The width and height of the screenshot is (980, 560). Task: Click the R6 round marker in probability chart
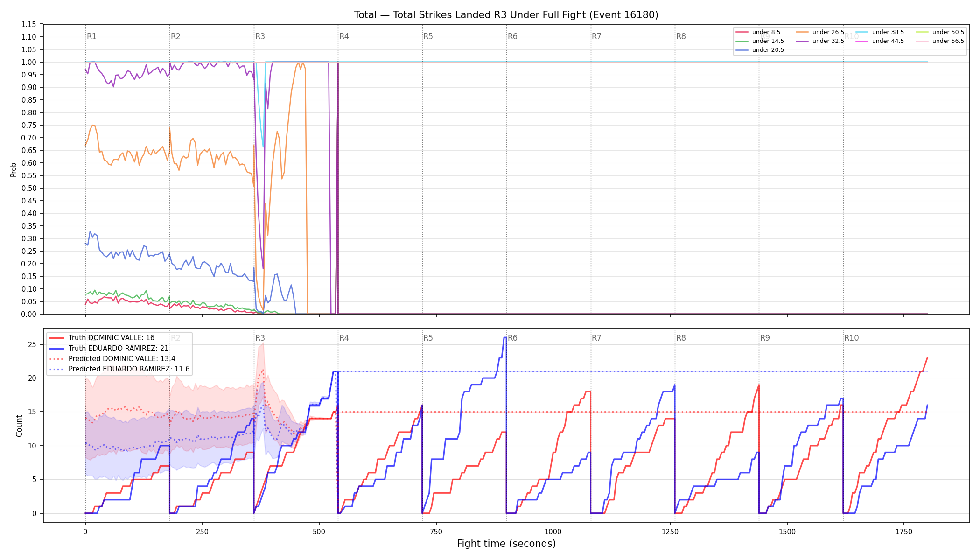512,36
